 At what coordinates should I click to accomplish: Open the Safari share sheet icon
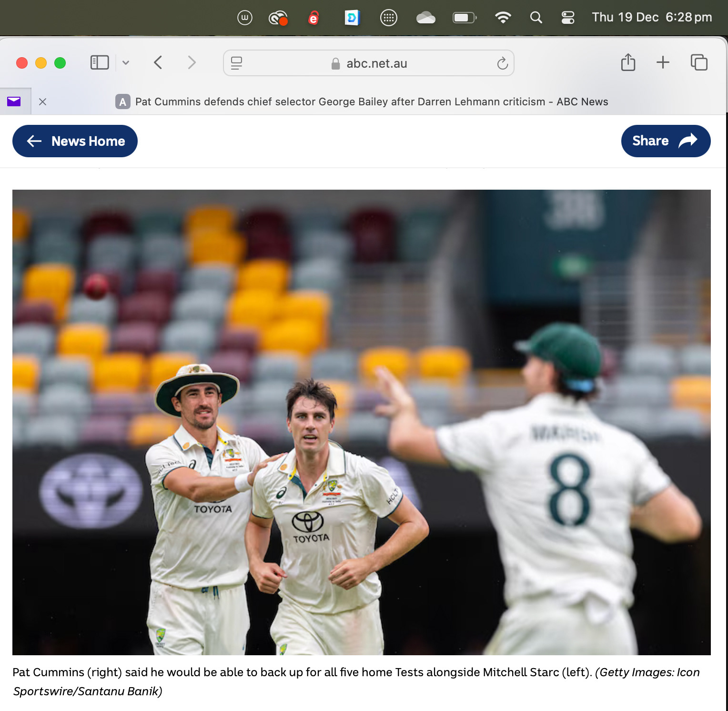(628, 62)
